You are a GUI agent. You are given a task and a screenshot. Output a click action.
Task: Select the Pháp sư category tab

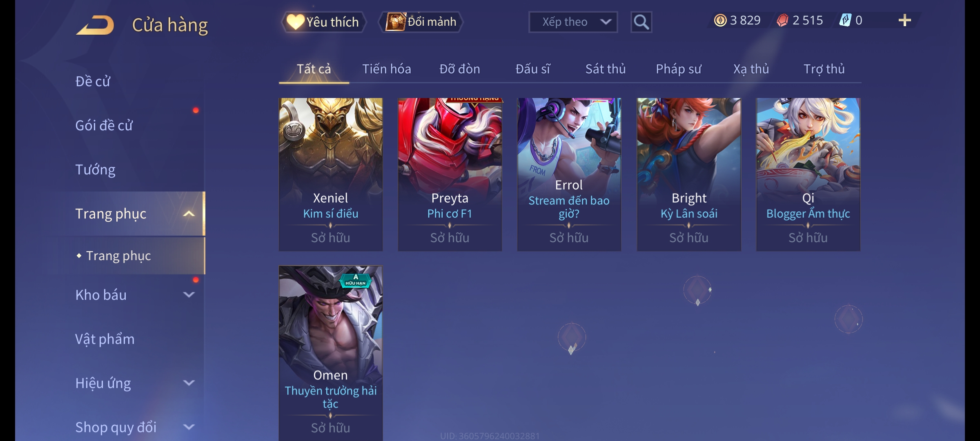(678, 69)
